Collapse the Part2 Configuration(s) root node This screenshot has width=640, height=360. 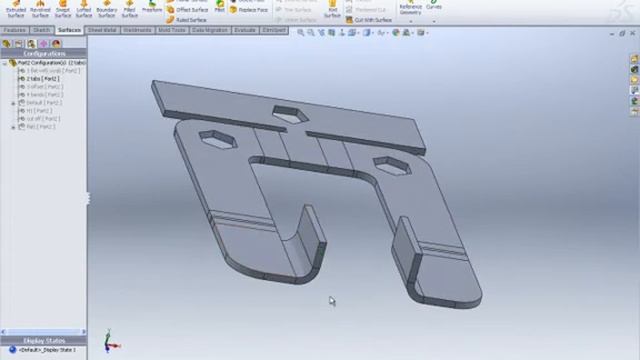[4, 63]
